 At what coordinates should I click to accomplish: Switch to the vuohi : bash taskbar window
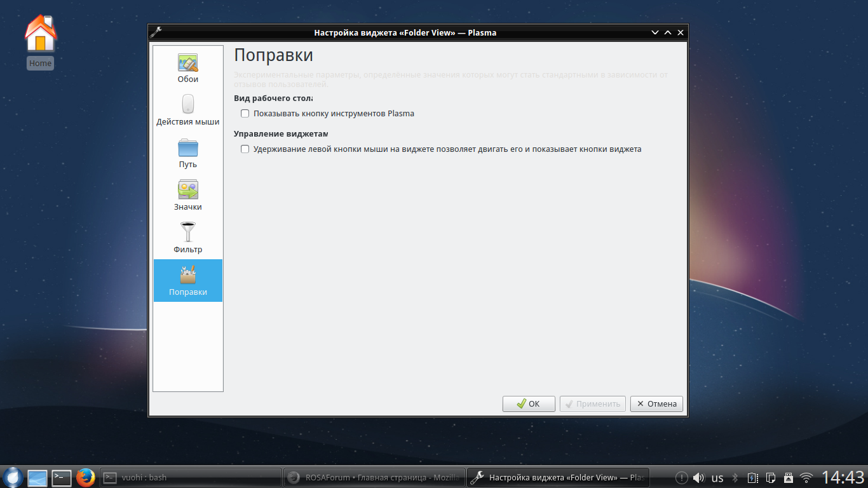[x=191, y=477]
